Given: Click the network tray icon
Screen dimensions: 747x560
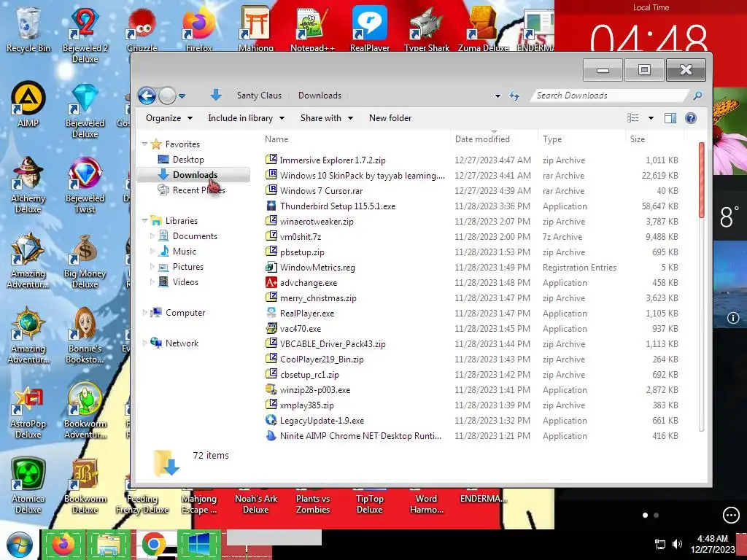Looking at the screenshot, I should point(660,544).
